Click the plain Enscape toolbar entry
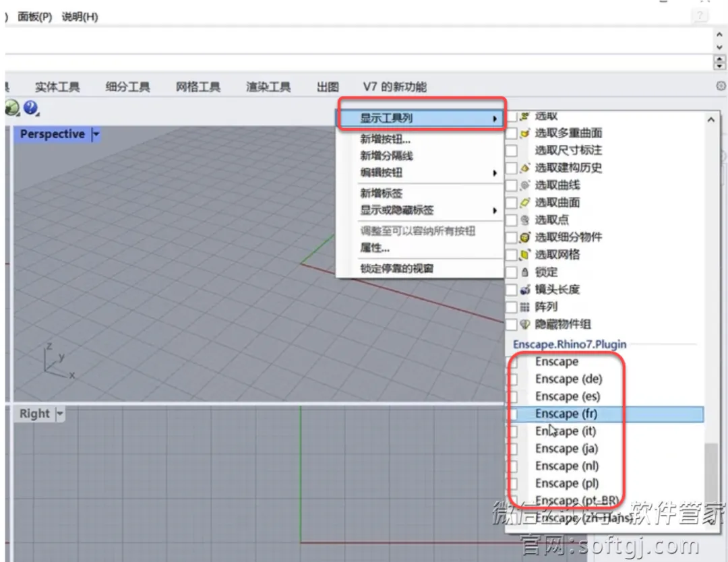 click(x=557, y=361)
